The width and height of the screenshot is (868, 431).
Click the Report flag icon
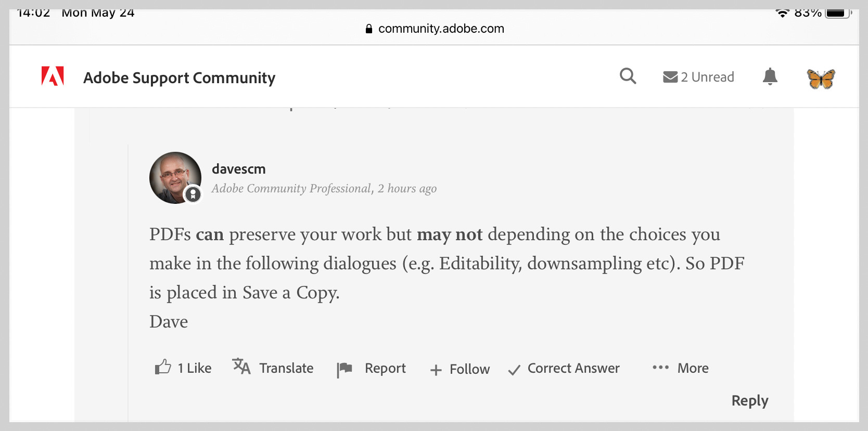click(344, 369)
